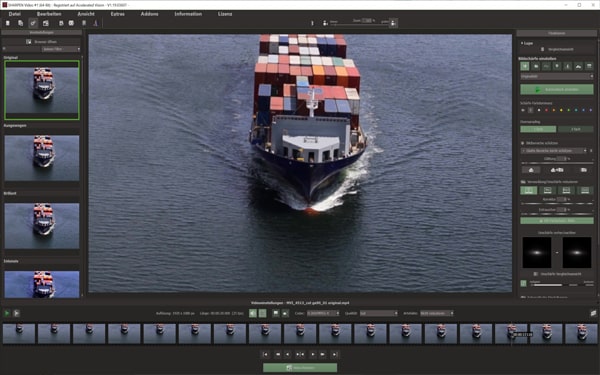The image size is (600, 375).
Task: Select the red dot in sharpening color row
Action: point(546,110)
